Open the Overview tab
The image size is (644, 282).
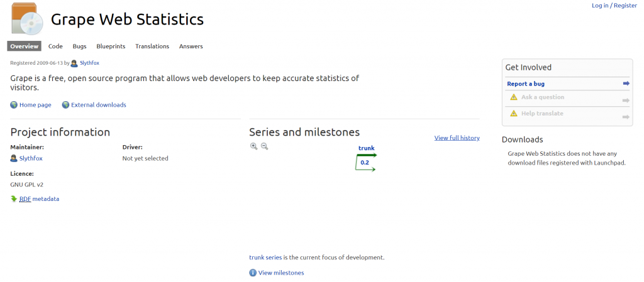point(25,46)
